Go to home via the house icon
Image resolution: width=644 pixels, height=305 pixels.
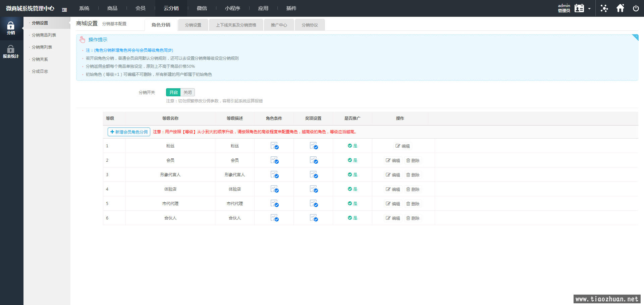(x=620, y=8)
